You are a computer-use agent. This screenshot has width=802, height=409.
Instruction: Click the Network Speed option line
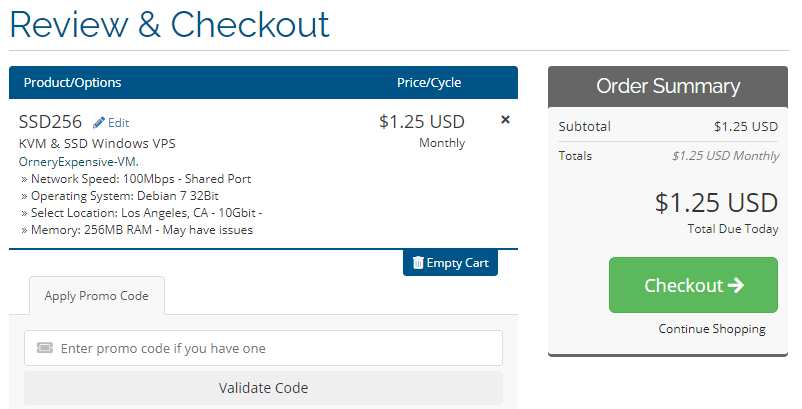pyautogui.click(x=135, y=179)
